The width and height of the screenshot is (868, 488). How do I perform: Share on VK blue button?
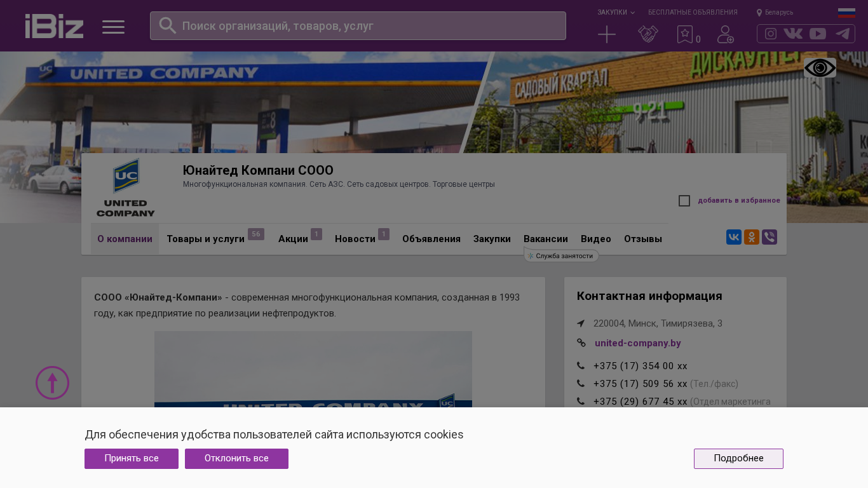[x=734, y=237]
